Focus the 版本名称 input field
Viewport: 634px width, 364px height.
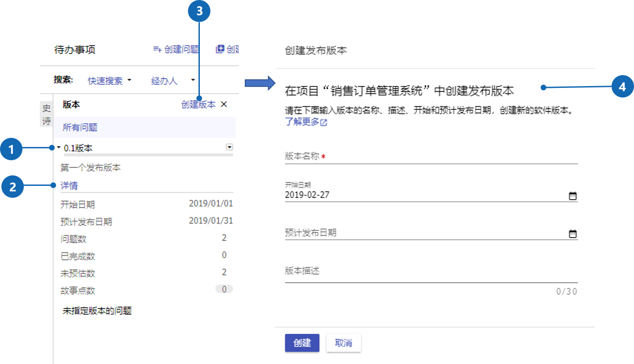(x=431, y=156)
